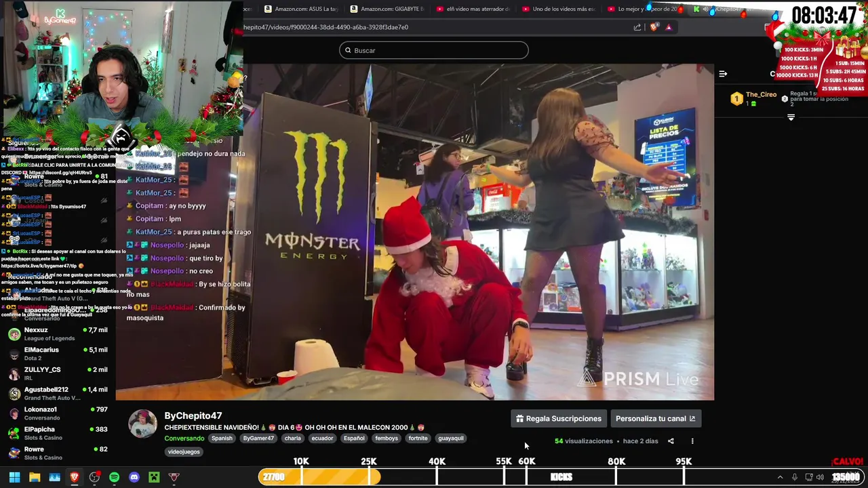
Task: Select the Español tag
Action: click(x=354, y=439)
